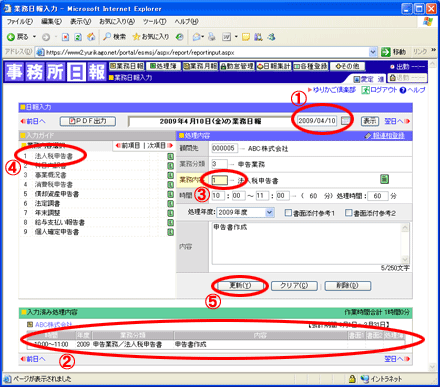The image size is (440, 387).
Task: Click the IE Refresh toolbar icon
Action: tap(78, 37)
